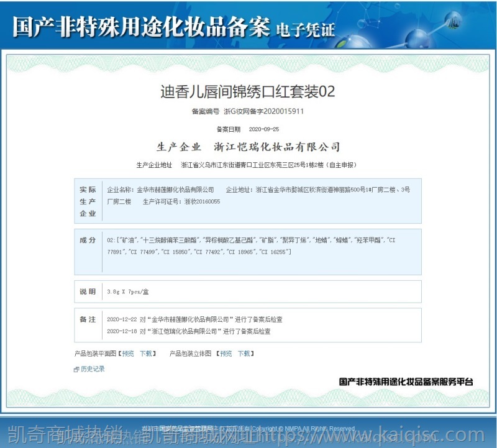
Task: Preview the 产品包装平面图 image via 预览
Action: (128, 354)
